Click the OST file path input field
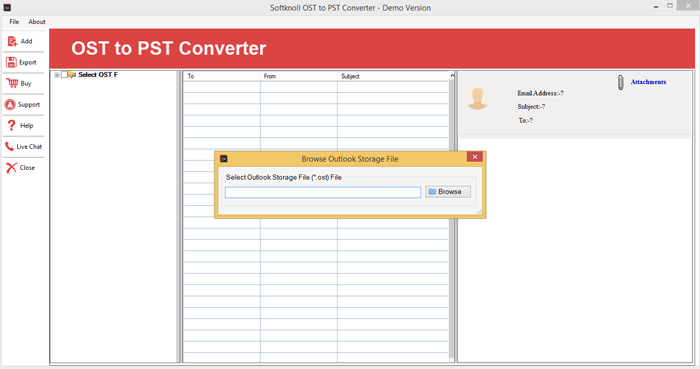This screenshot has height=369, width=700. (323, 192)
